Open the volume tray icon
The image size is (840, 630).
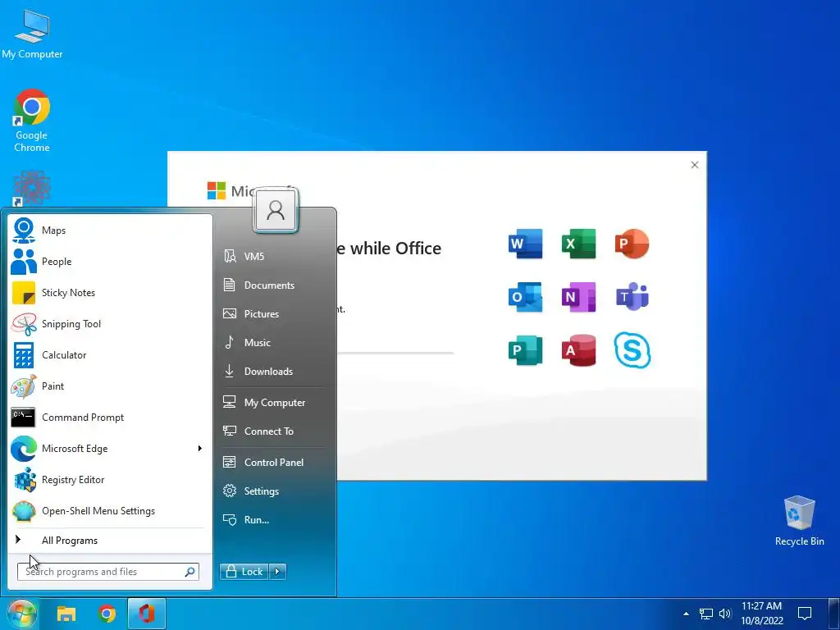pyautogui.click(x=725, y=614)
